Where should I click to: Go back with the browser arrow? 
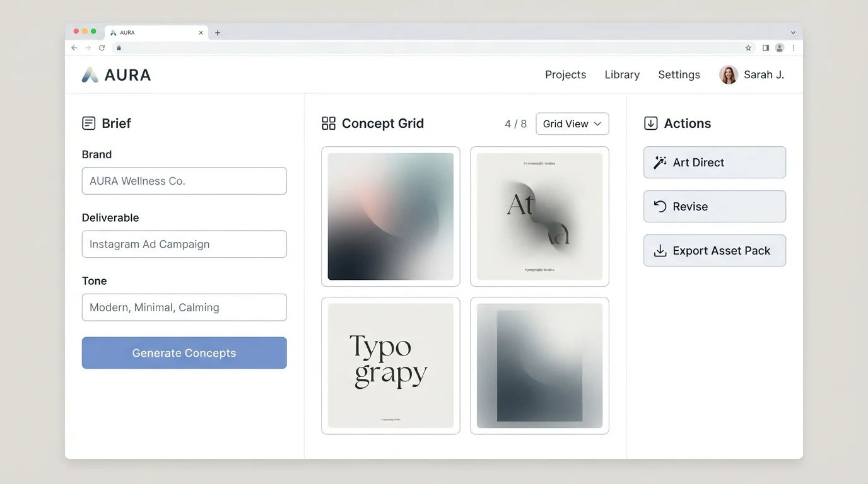point(74,48)
